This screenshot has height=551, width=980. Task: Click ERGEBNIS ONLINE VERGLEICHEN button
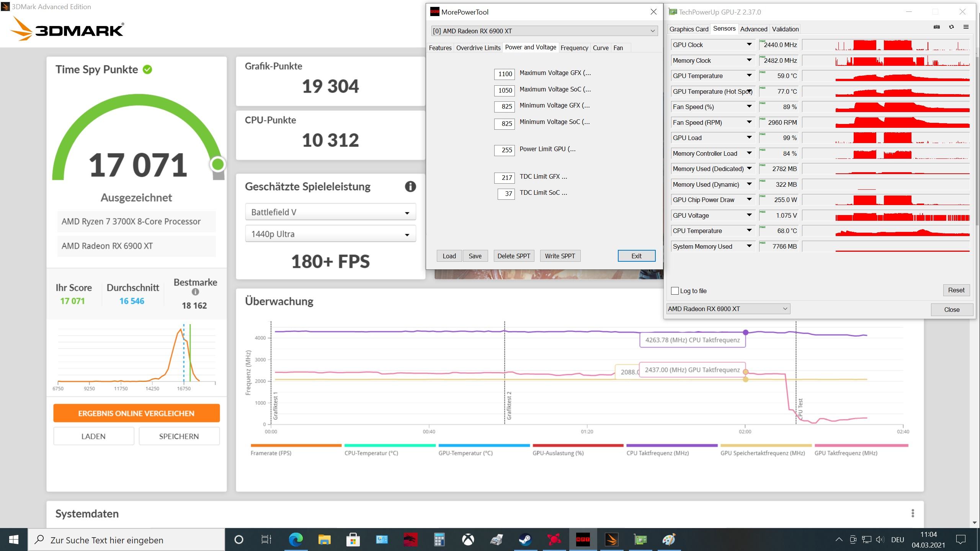click(x=136, y=413)
